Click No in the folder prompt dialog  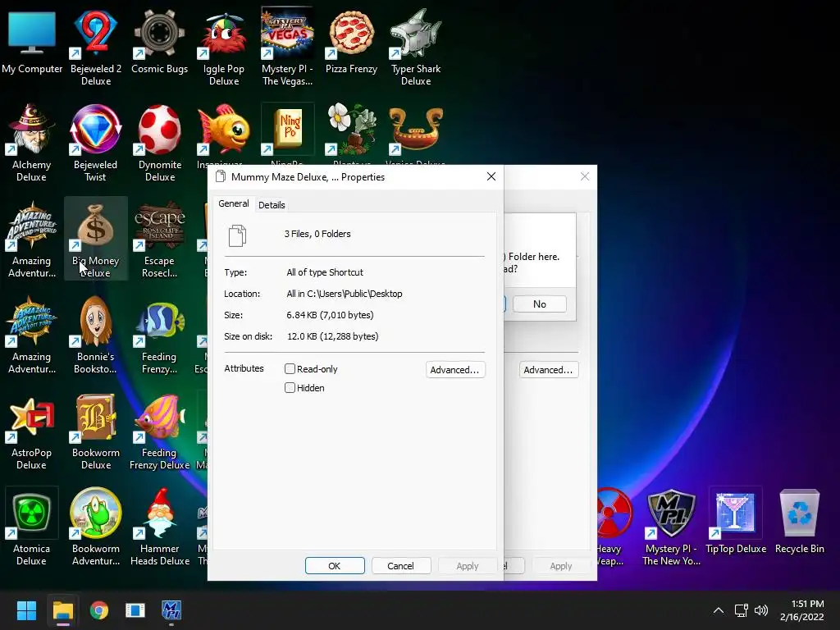pyautogui.click(x=540, y=304)
